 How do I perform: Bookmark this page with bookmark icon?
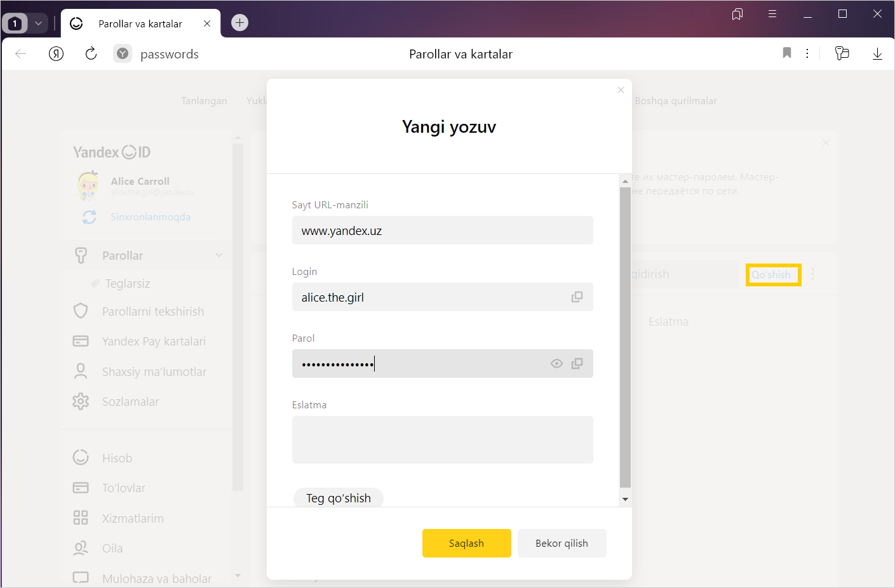[x=786, y=53]
